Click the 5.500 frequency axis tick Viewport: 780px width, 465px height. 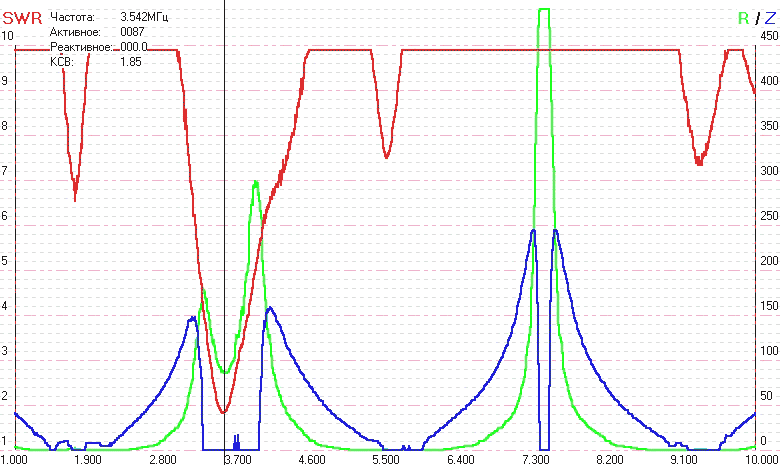(386, 459)
